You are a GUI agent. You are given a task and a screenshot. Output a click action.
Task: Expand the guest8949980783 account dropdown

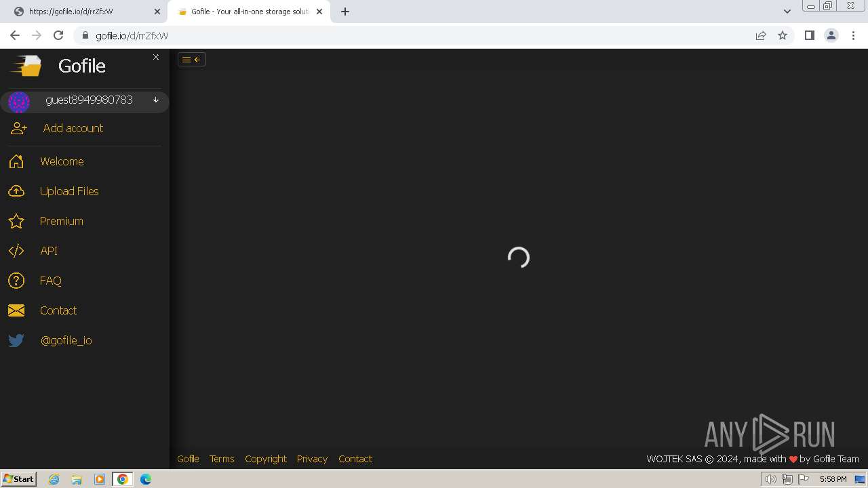[156, 100]
